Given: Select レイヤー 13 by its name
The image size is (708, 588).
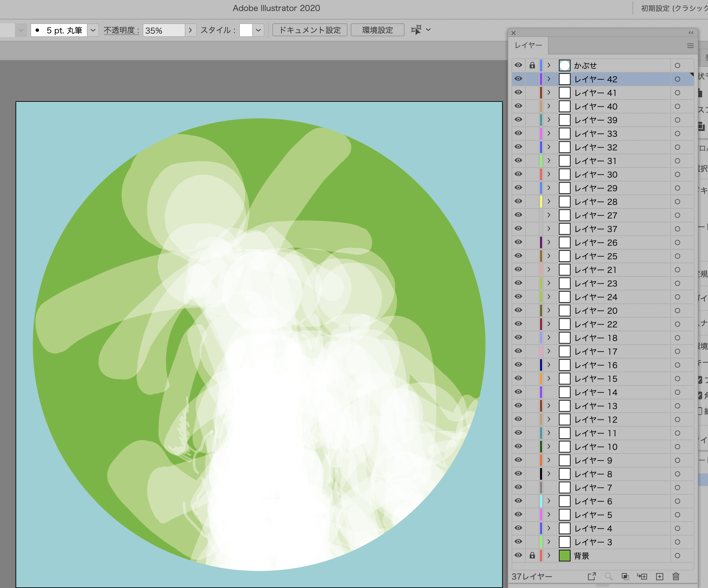Looking at the screenshot, I should pyautogui.click(x=596, y=406).
